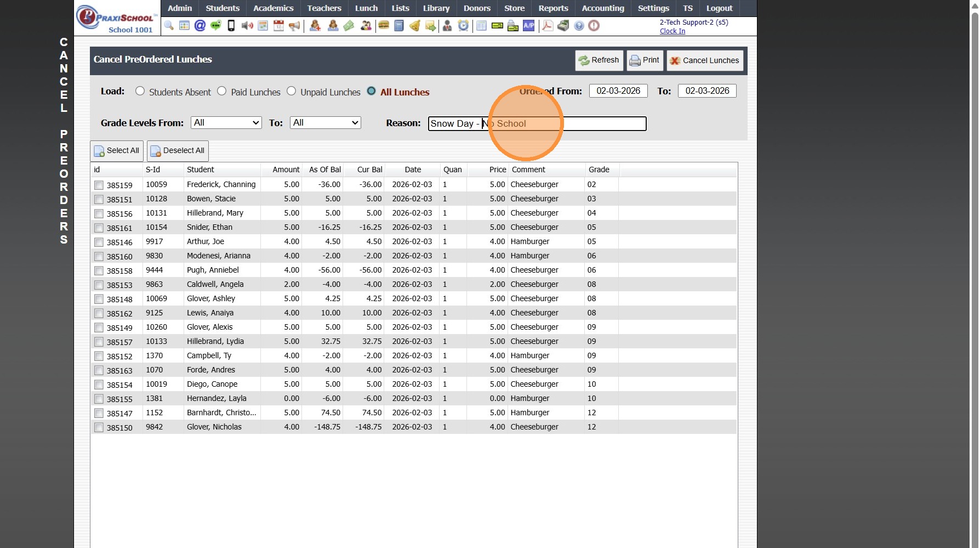Open the alarm clock icon

pos(464,26)
